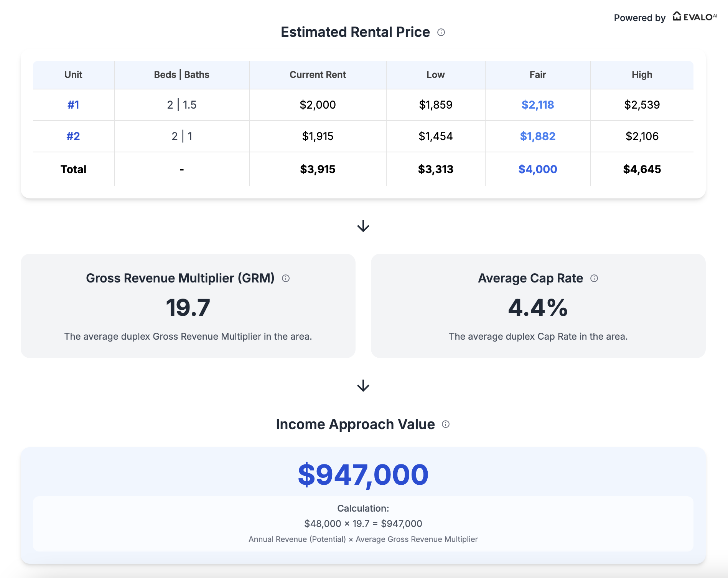Sort by the Current Rent column header
The image size is (728, 578).
[317, 74]
